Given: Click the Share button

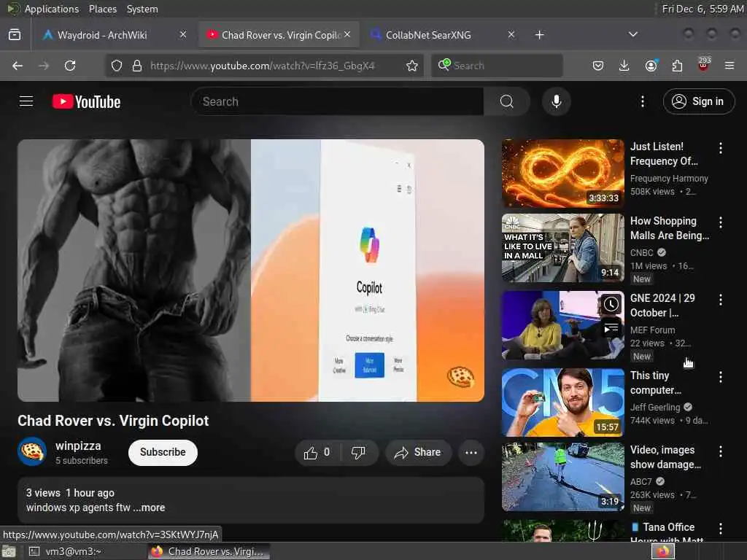Looking at the screenshot, I should click(x=418, y=452).
